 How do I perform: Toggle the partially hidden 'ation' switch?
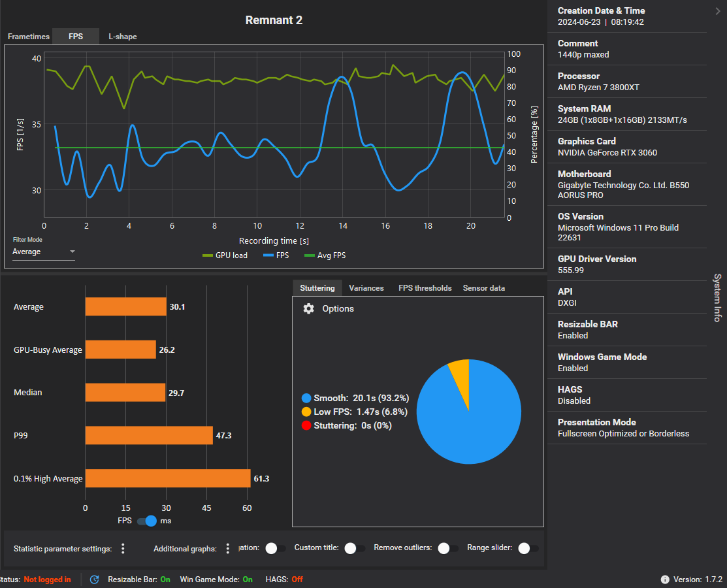(x=276, y=548)
